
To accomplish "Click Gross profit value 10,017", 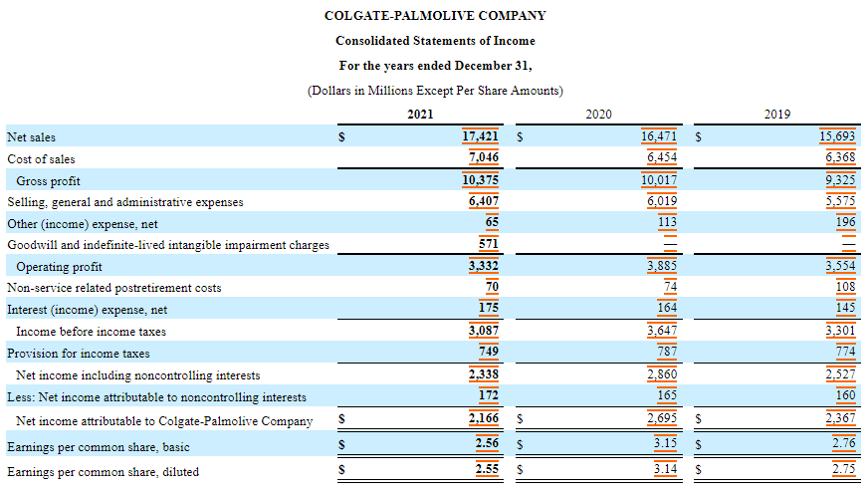I will click(659, 180).
